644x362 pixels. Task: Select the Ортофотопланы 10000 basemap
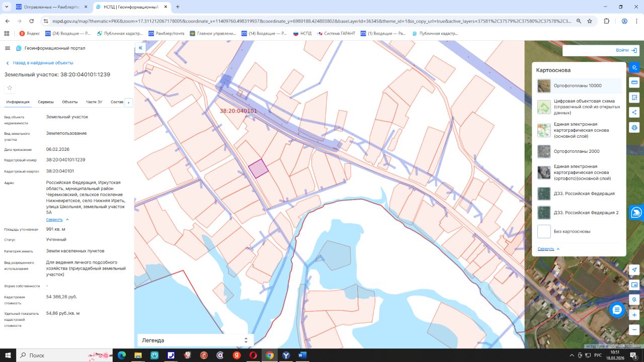(x=579, y=86)
